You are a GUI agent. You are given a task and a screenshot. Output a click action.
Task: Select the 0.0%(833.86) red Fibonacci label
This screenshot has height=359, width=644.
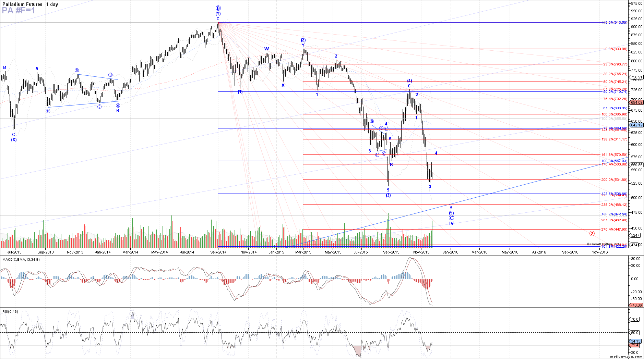click(x=616, y=49)
